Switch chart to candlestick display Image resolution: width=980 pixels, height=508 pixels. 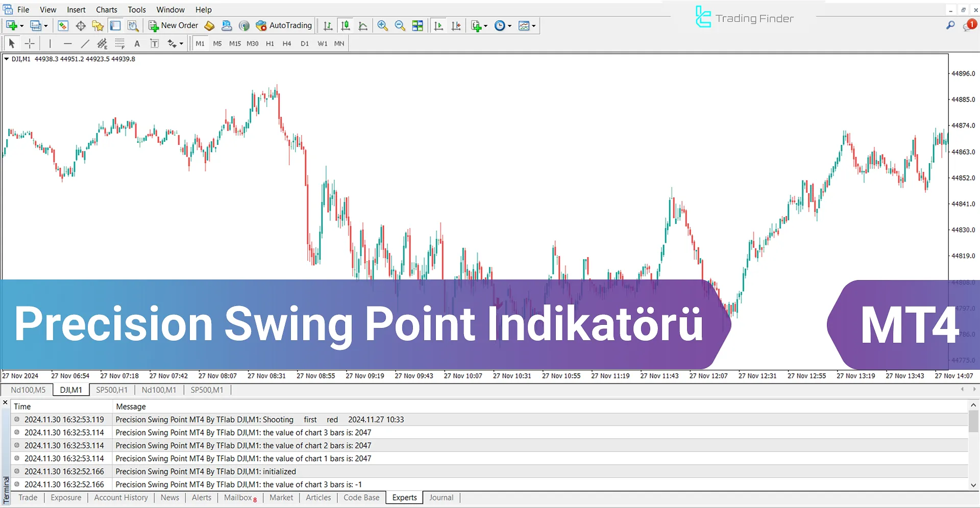(x=346, y=26)
